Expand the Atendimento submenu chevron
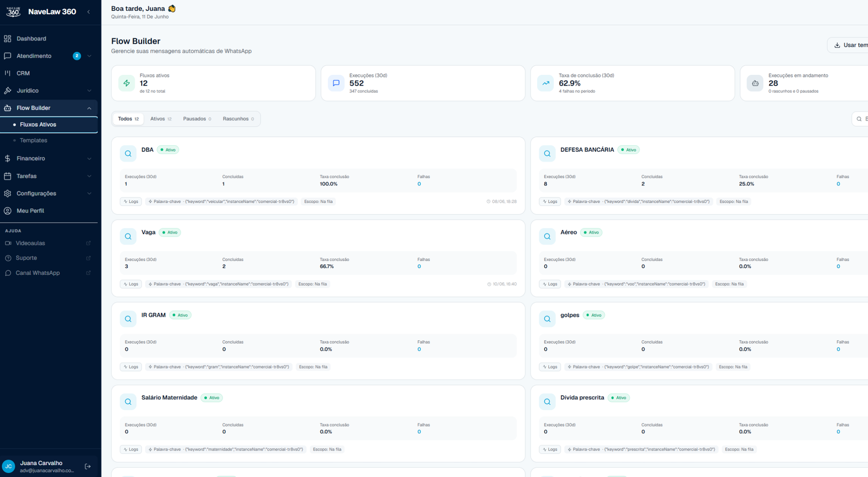Image resolution: width=868 pixels, height=477 pixels. (89, 56)
